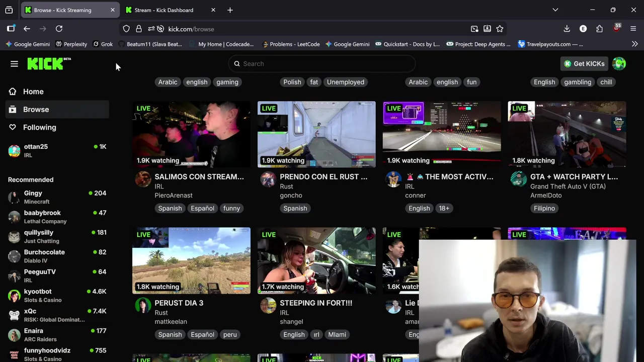Open the Rust category under goncho

[286, 187]
